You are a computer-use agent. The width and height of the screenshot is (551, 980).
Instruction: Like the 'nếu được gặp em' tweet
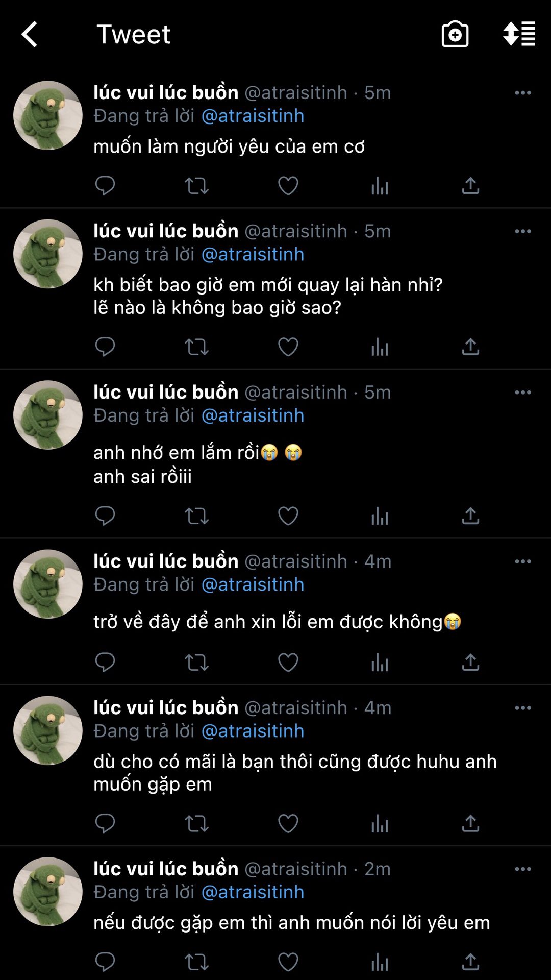[288, 962]
